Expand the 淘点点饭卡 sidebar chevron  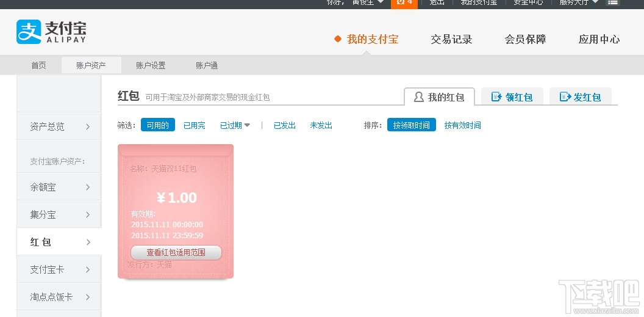click(x=87, y=297)
